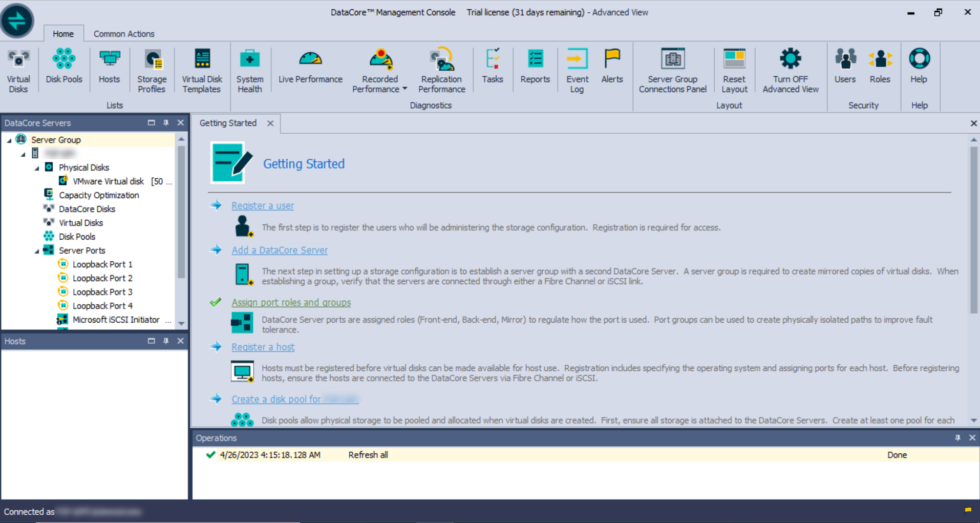980x523 pixels.
Task: Open System Health diagnostics
Action: [249, 68]
